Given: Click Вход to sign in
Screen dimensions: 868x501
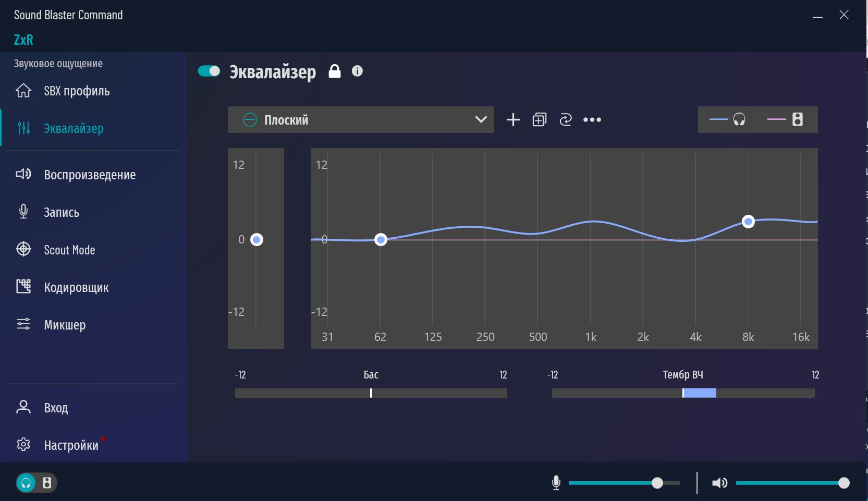Looking at the screenshot, I should click(56, 408).
